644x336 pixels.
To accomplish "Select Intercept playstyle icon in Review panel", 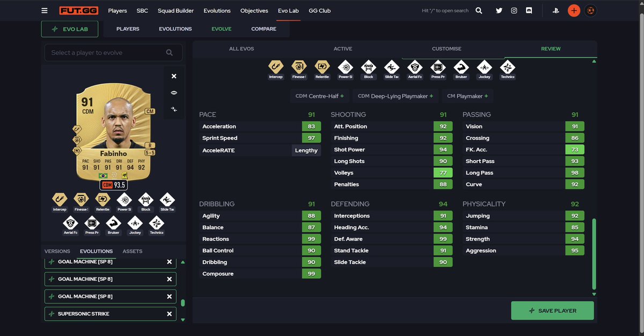I will pos(276,68).
